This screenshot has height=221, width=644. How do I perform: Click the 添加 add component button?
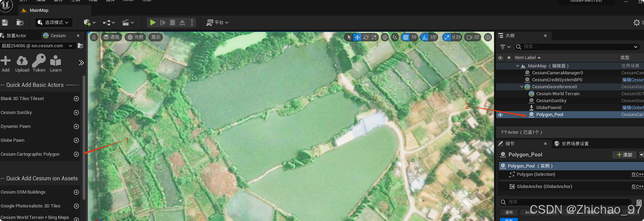(625, 155)
